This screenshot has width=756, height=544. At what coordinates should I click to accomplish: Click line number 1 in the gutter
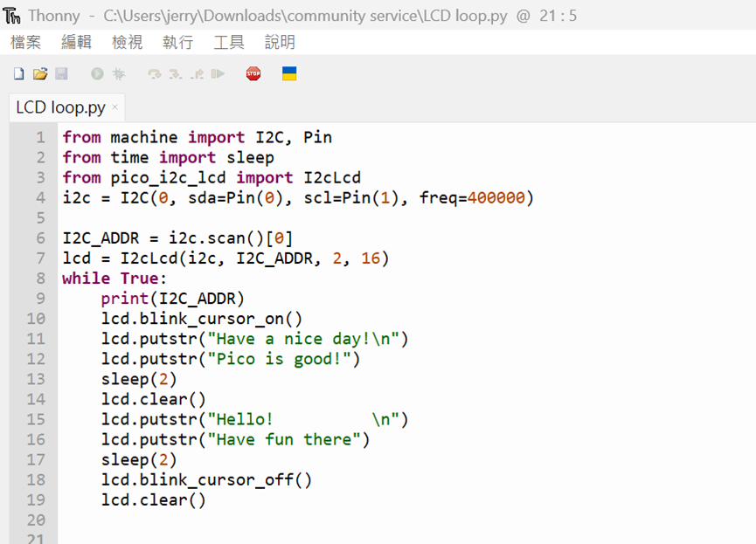(x=40, y=138)
